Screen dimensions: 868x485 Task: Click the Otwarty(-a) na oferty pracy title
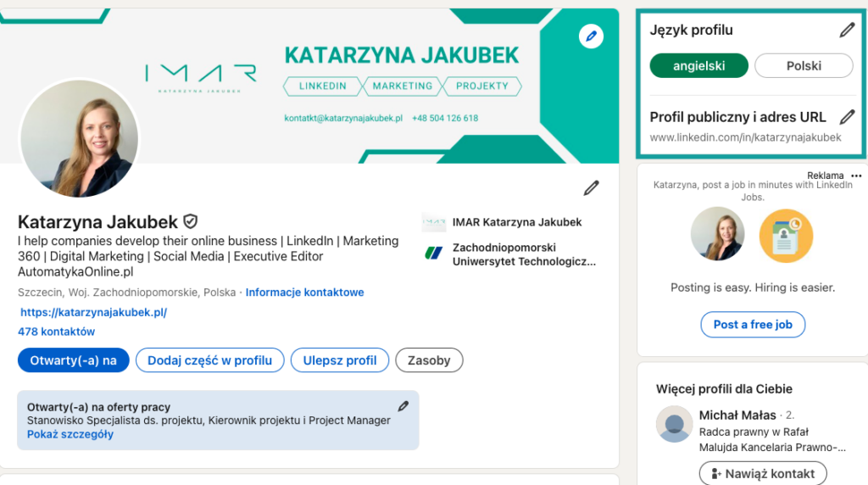click(98, 407)
